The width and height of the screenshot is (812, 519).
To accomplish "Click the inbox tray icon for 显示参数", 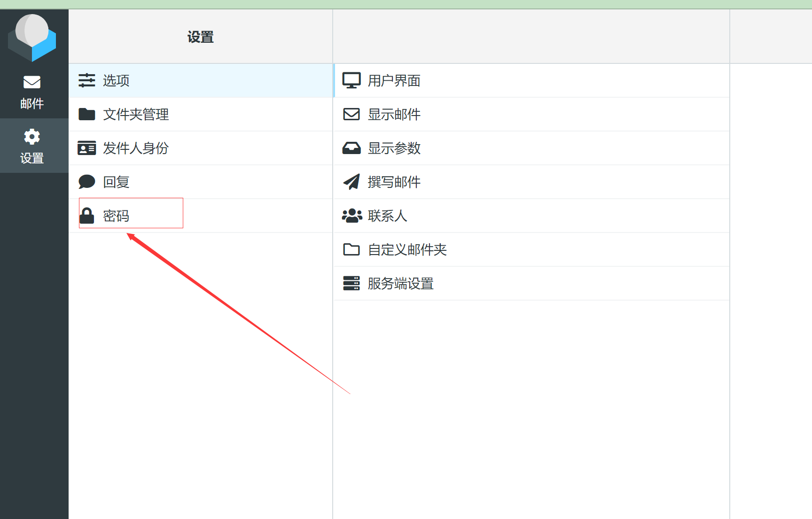I will coord(351,148).
